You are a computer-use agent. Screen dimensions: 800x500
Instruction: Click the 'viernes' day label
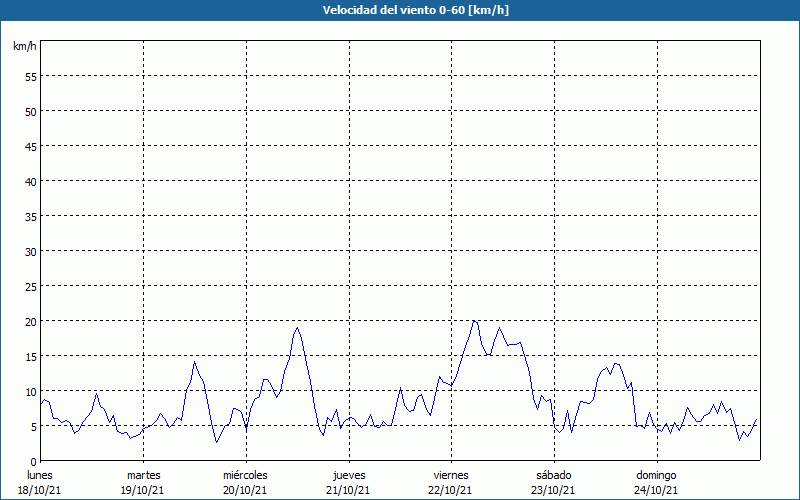pos(451,475)
